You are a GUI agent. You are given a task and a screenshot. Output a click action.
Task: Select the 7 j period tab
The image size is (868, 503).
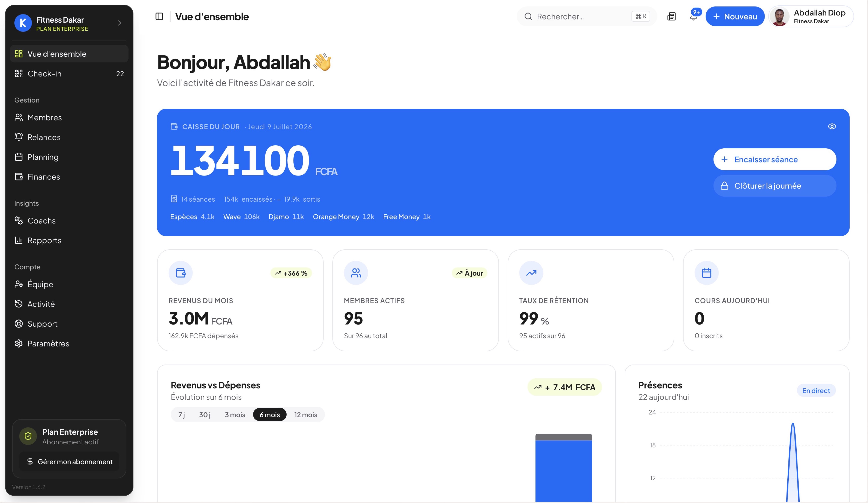(x=181, y=415)
